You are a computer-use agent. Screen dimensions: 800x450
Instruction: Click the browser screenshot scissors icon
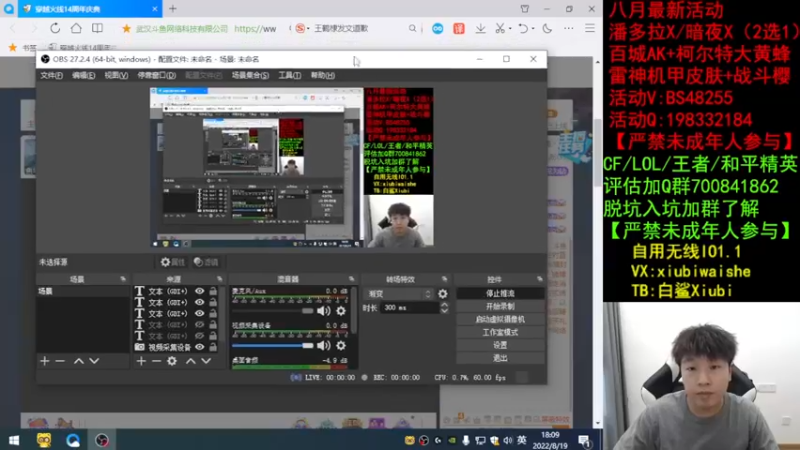[500, 29]
